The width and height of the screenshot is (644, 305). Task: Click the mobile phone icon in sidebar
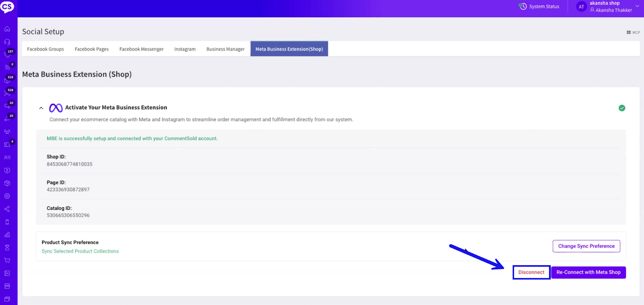pyautogui.click(x=7, y=222)
